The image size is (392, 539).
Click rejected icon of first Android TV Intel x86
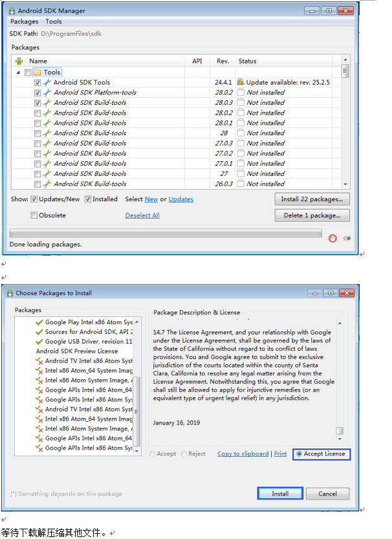(39, 361)
